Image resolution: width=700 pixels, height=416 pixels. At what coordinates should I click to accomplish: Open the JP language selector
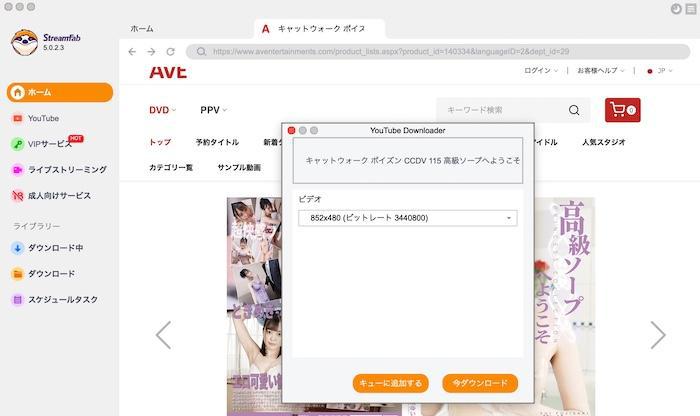660,71
